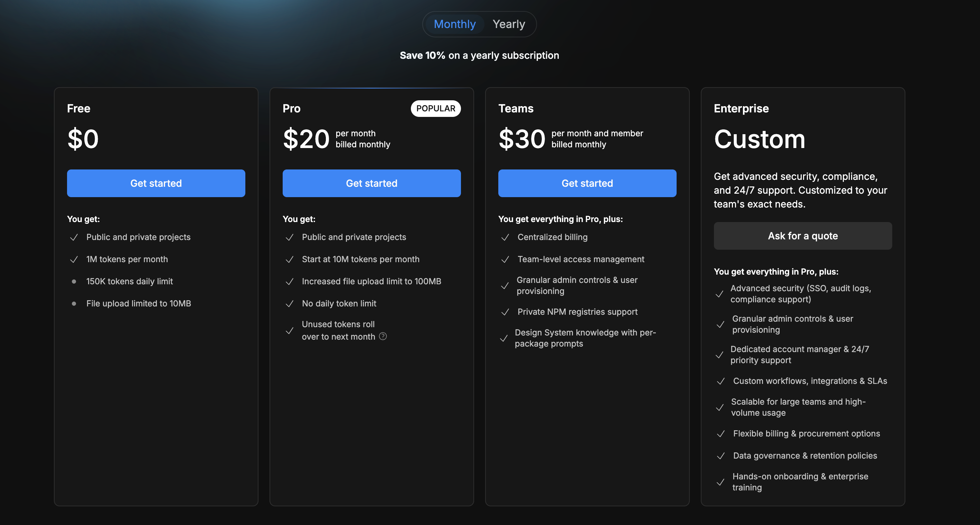Screen dimensions: 980x525
Task: Switch billing to Yearly
Action: coord(509,24)
